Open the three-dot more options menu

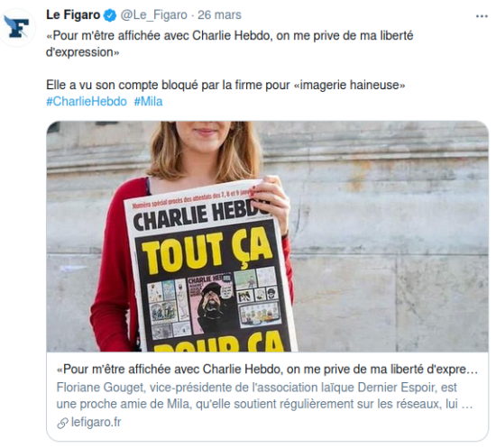pyautogui.click(x=482, y=16)
